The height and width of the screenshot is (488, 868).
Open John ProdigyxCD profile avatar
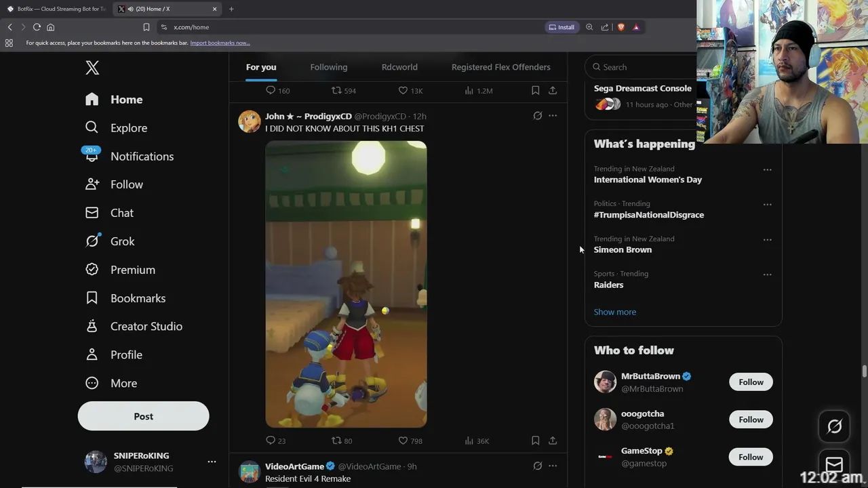[249, 121]
